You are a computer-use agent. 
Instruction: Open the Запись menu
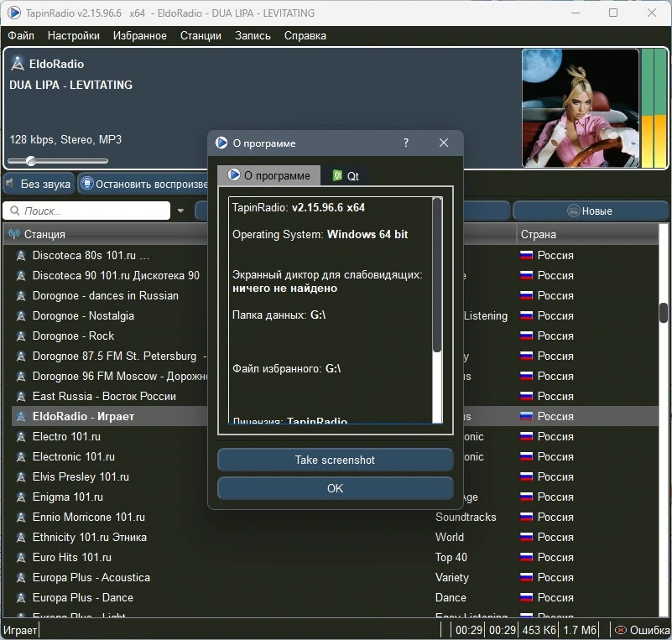click(253, 35)
